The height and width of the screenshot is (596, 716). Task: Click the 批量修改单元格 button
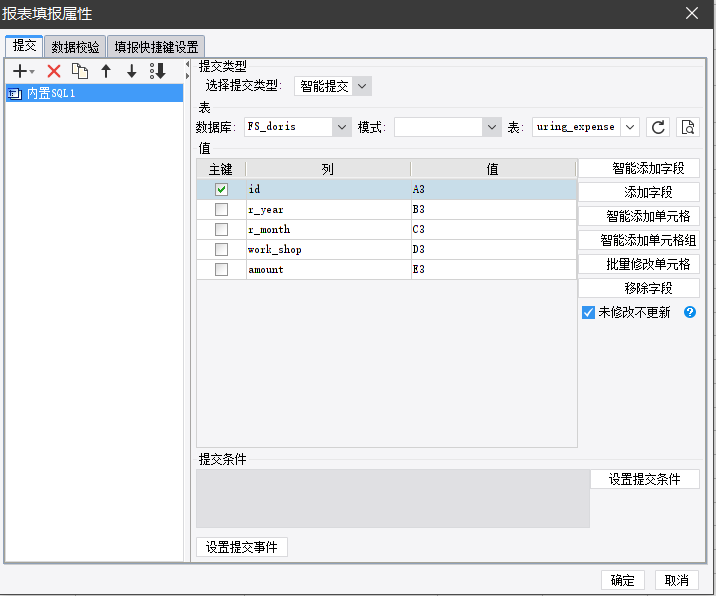pyautogui.click(x=639, y=264)
